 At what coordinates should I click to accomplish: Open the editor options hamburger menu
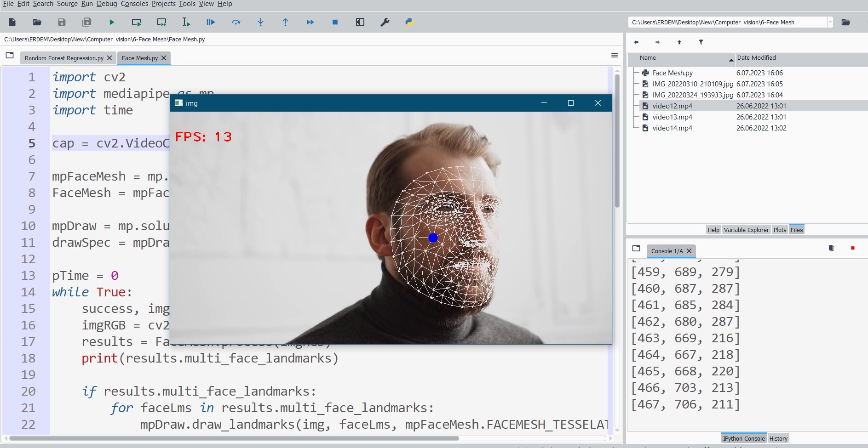(615, 55)
